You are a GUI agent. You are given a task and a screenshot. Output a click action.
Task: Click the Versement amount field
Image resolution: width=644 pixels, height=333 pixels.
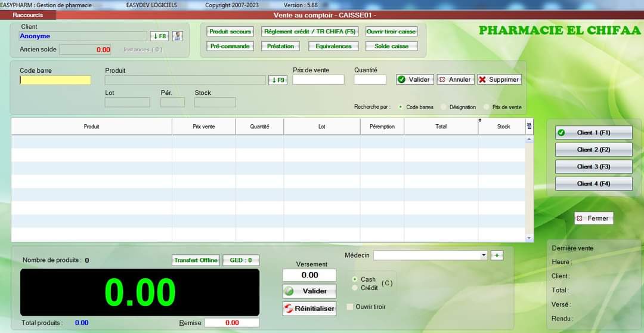(x=309, y=275)
